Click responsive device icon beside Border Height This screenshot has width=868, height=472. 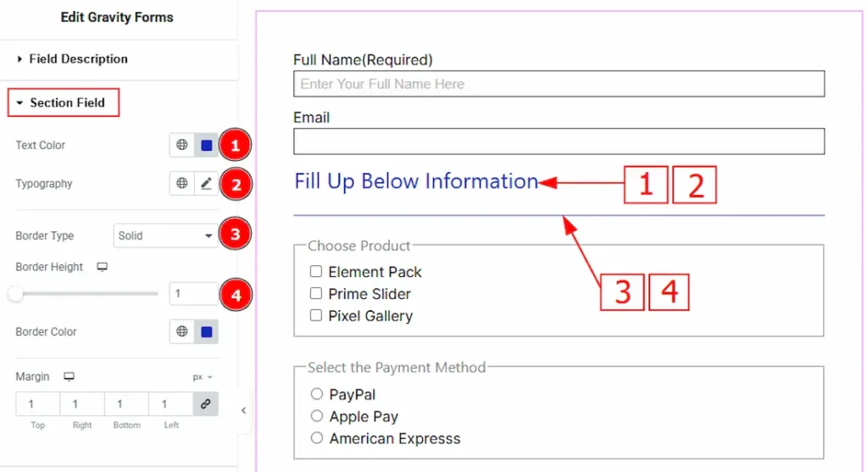[x=103, y=267]
